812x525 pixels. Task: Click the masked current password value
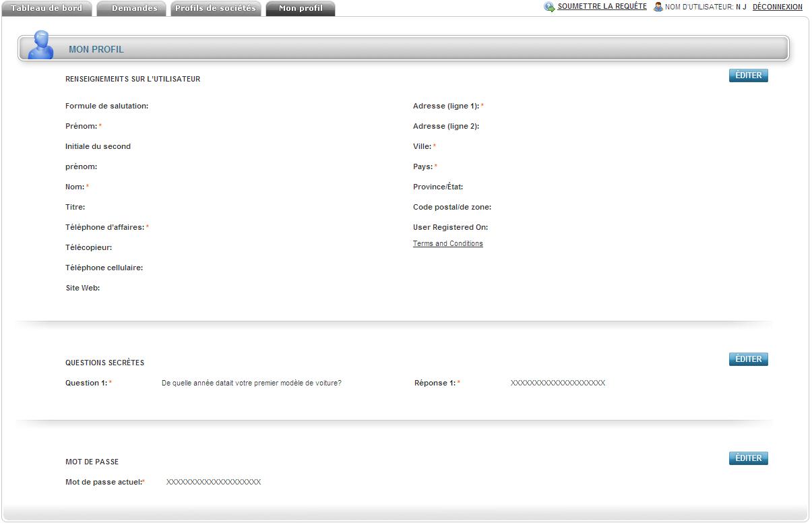point(214,482)
